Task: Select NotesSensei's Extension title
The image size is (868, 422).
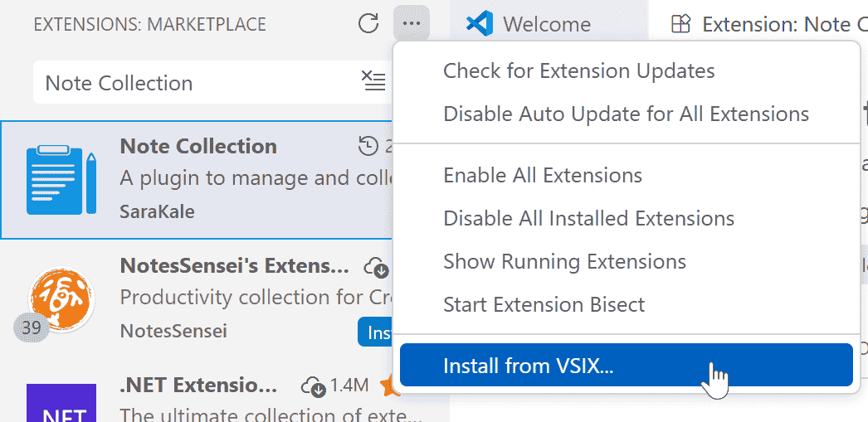Action: [234, 267]
